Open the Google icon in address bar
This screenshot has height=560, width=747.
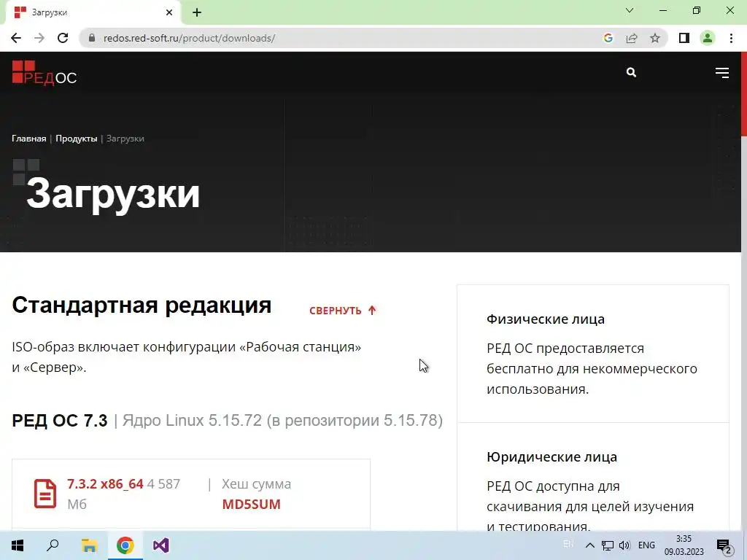(608, 38)
